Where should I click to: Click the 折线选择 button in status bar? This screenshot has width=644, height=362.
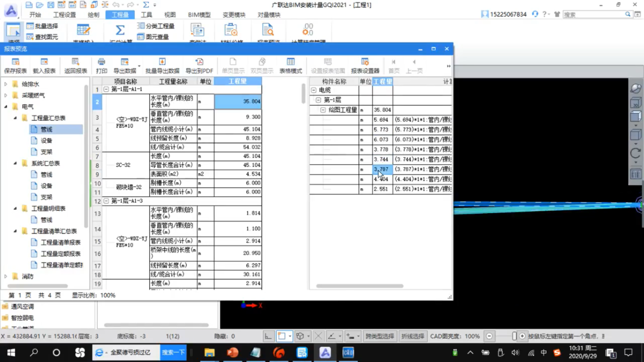pos(413,336)
